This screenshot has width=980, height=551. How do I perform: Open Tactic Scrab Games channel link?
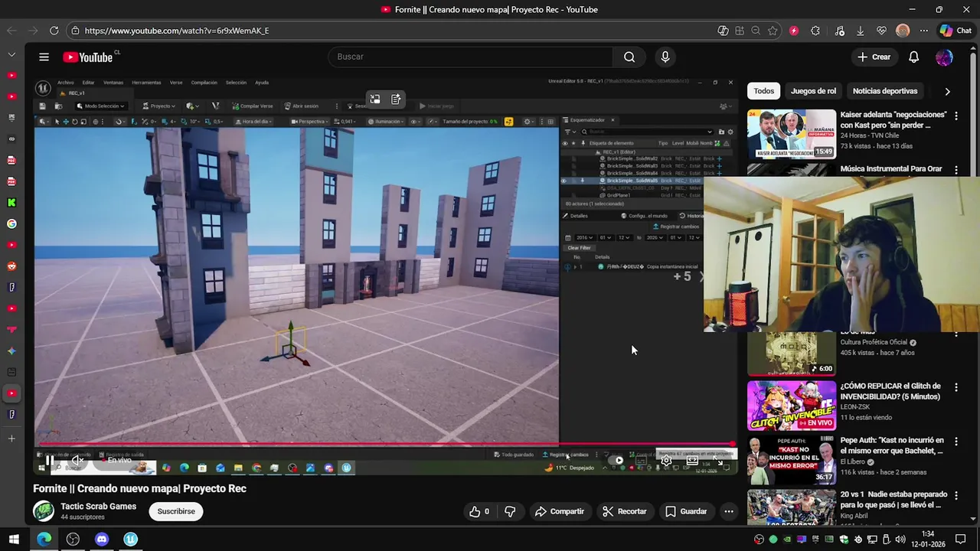pos(99,507)
